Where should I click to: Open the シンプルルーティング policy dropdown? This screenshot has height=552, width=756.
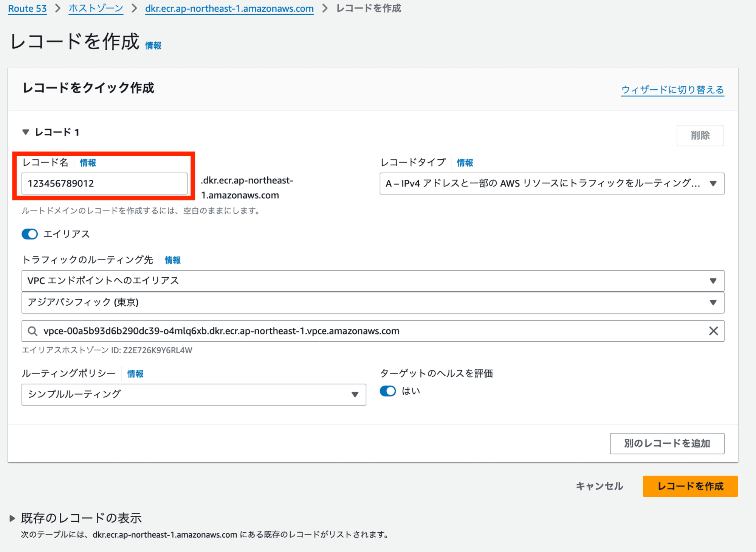pyautogui.click(x=194, y=395)
